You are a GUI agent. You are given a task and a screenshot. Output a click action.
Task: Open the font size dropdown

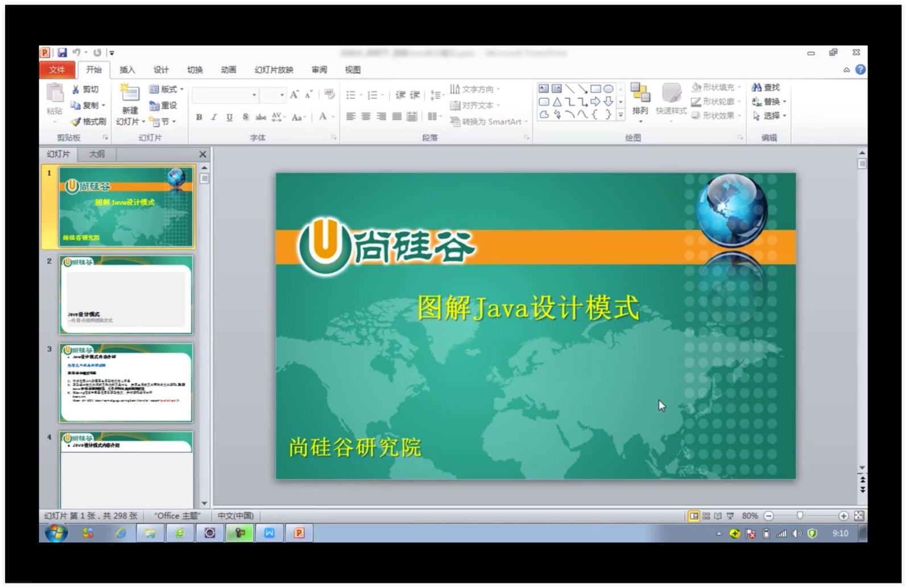point(282,95)
